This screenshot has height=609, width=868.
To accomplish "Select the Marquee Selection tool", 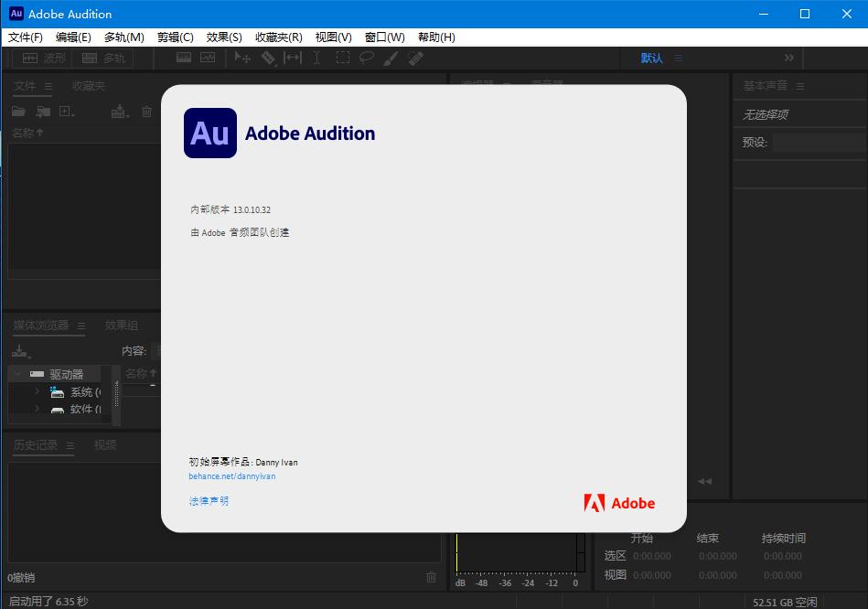I will point(343,58).
